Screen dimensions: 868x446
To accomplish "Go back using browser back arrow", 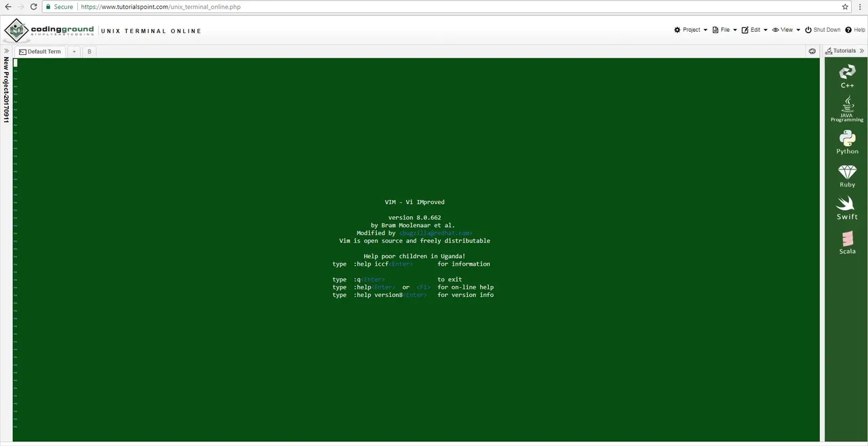I will point(8,7).
